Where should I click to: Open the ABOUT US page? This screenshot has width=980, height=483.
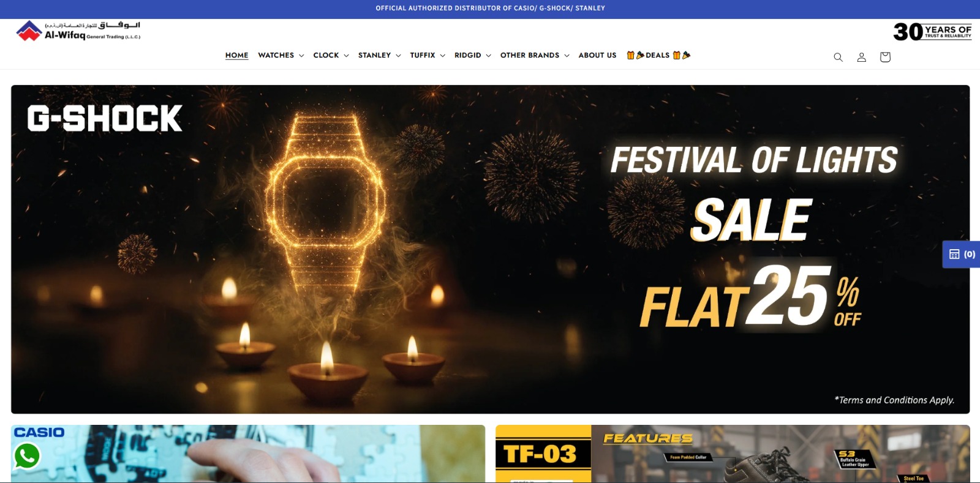pos(597,55)
